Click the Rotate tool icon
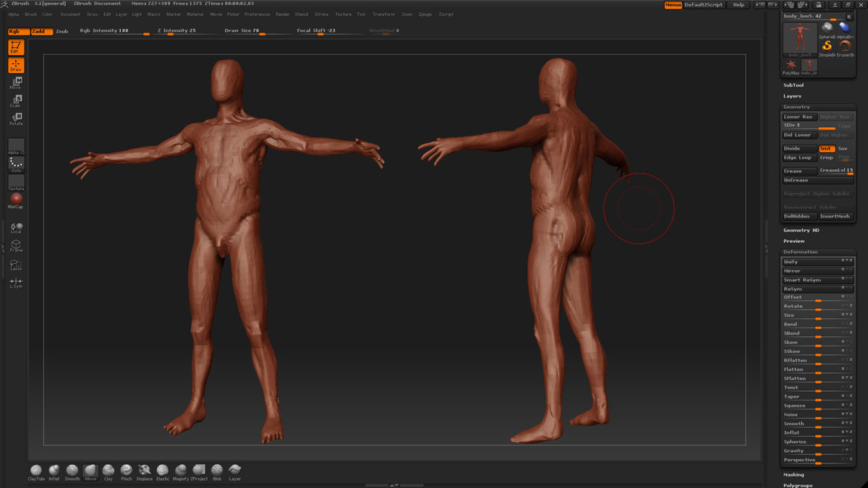This screenshot has height=488, width=868. coord(16,119)
